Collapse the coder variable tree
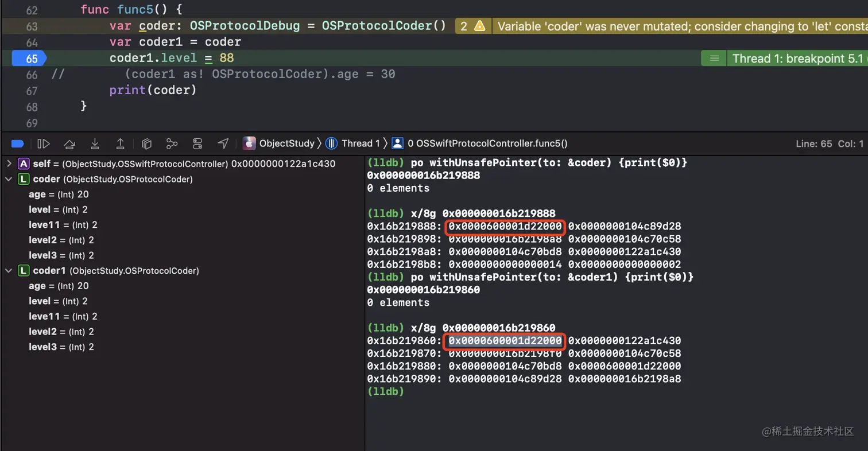The image size is (868, 451). (x=9, y=179)
